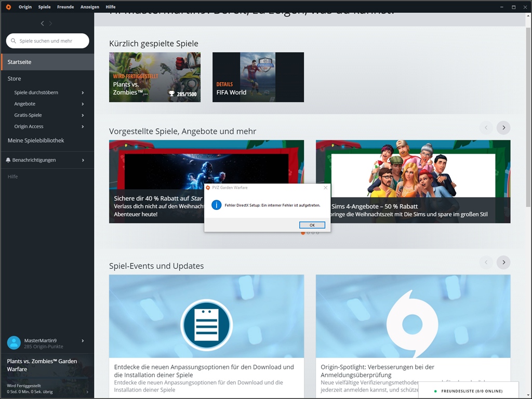This screenshot has width=532, height=399.
Task: Open the Store section
Action: tap(14, 78)
